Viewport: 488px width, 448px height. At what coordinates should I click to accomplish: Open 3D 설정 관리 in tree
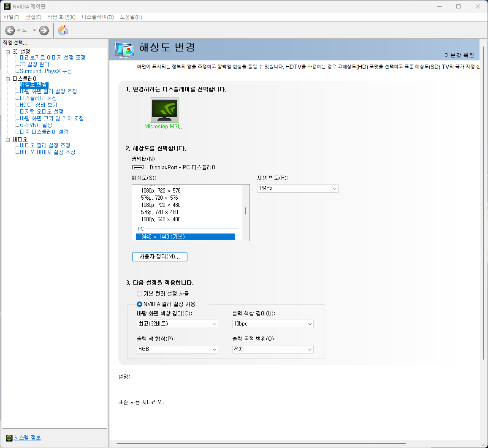point(35,65)
